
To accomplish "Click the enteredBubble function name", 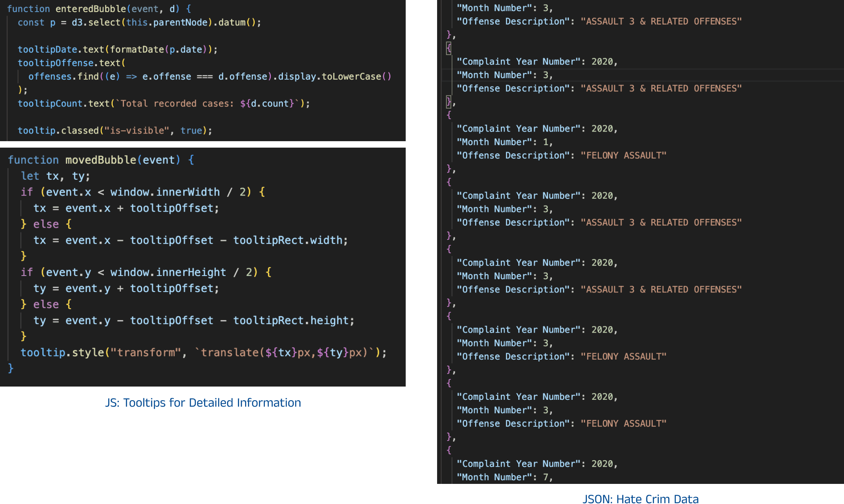I will 91,9.
